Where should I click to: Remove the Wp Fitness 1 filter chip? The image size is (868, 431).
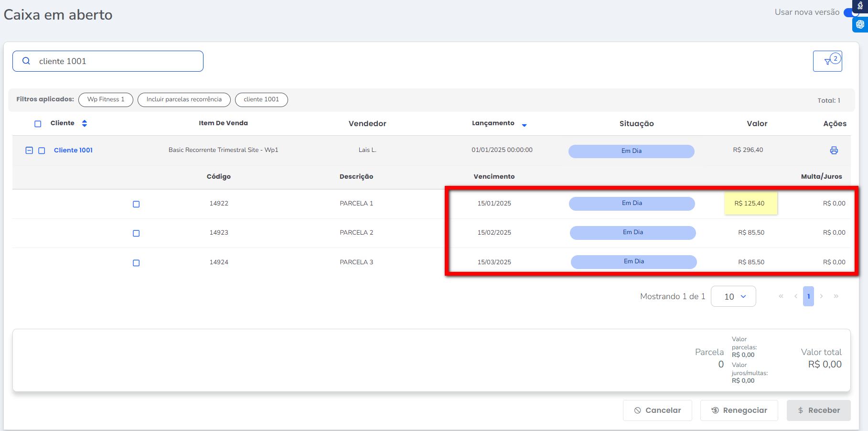coord(106,99)
